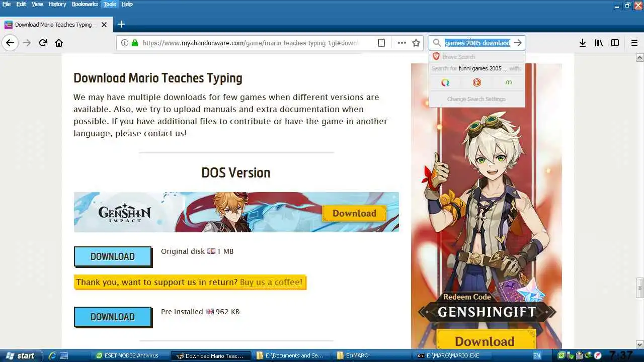Screen dimensions: 644x362
Task: Click the search magnifier icon in search box
Action: pos(437,43)
